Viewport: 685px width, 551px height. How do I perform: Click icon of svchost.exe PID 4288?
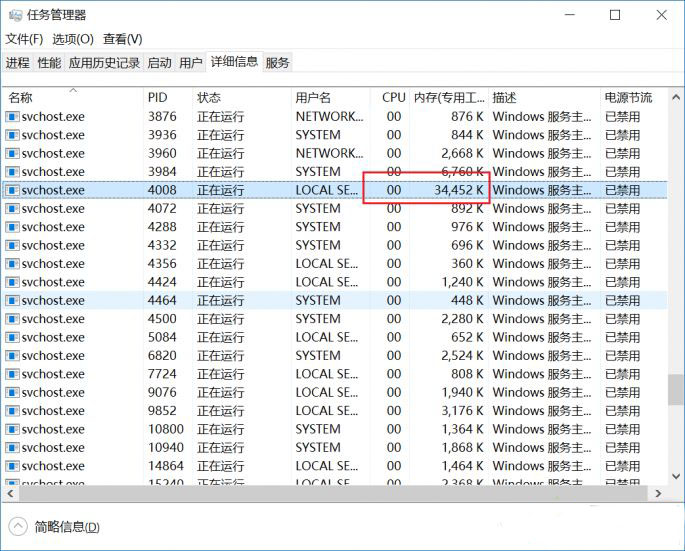pyautogui.click(x=12, y=227)
